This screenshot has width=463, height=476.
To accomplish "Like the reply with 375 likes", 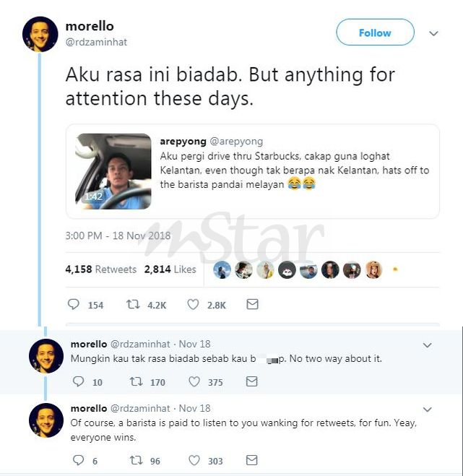I will (194, 381).
